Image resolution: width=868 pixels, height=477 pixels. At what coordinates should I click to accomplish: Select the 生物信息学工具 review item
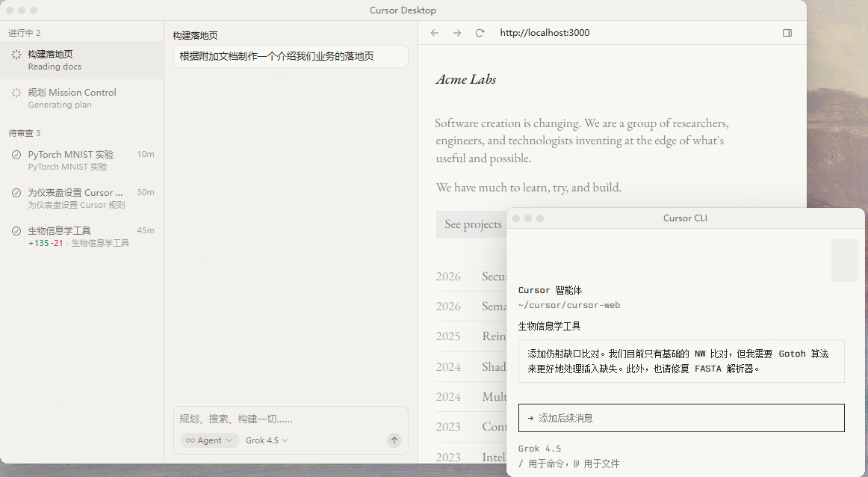pyautogui.click(x=82, y=236)
